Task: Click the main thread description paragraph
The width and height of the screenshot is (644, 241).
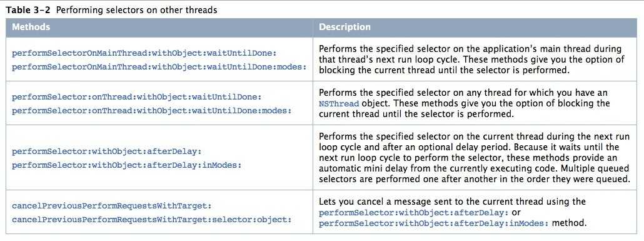Action: point(471,59)
